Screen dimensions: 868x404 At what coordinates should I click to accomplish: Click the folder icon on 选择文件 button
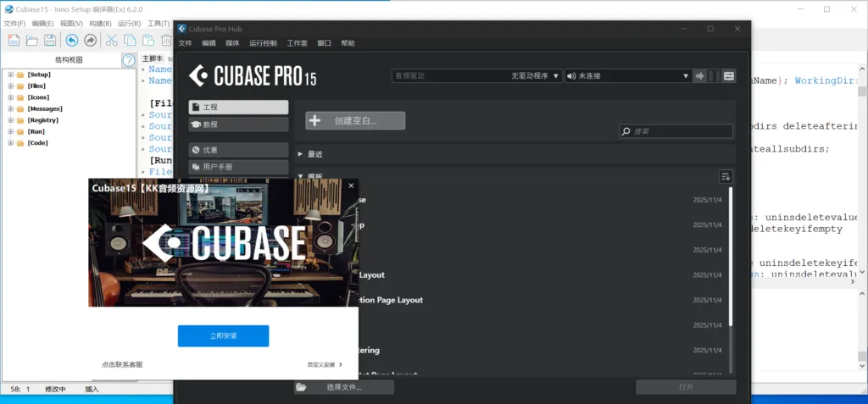click(x=301, y=387)
